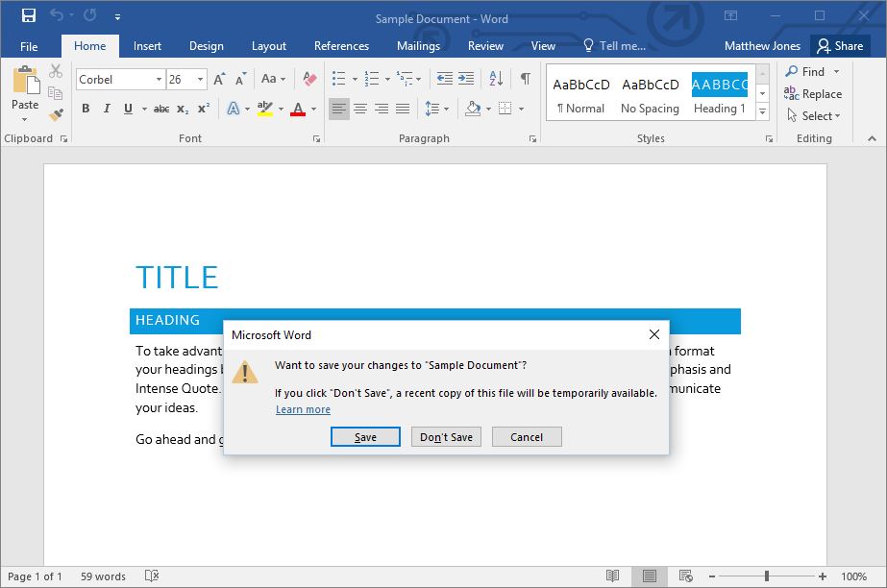The image size is (887, 588).
Task: Adjust the zoom slider handle
Action: click(767, 576)
